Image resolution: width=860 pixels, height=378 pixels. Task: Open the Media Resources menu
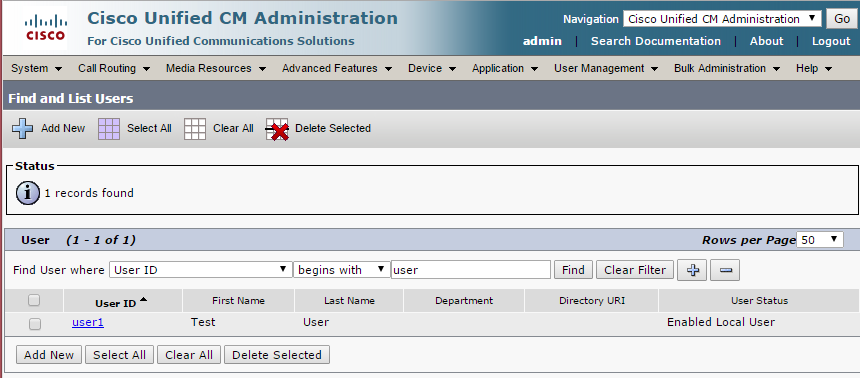(216, 69)
